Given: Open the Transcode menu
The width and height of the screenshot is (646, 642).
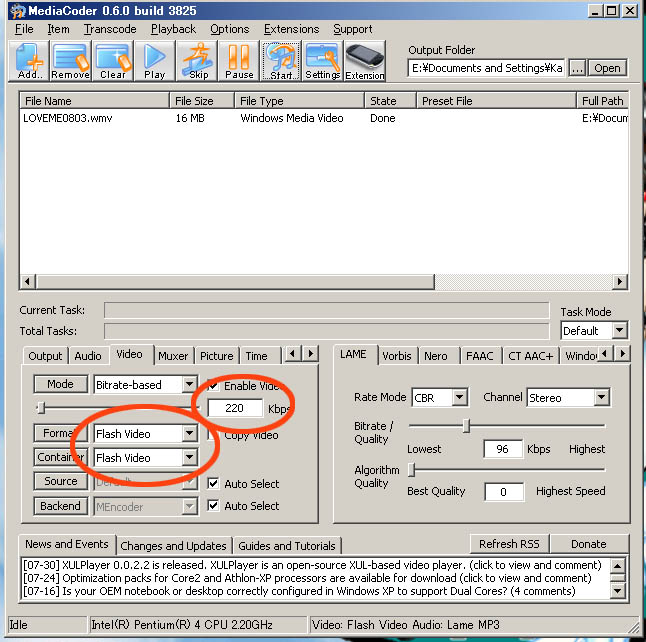Looking at the screenshot, I should pos(110,29).
